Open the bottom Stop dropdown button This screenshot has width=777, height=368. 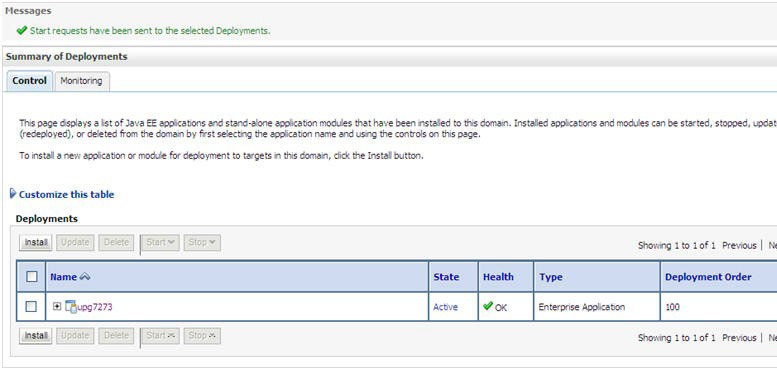202,336
